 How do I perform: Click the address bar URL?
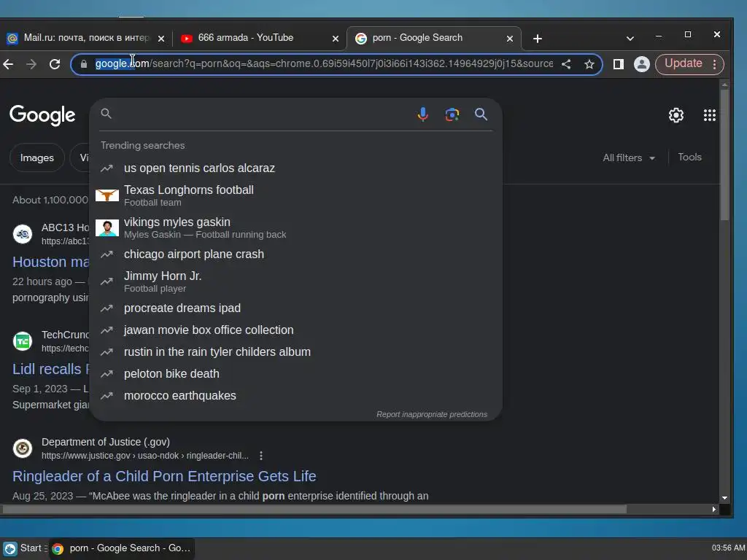(324, 64)
